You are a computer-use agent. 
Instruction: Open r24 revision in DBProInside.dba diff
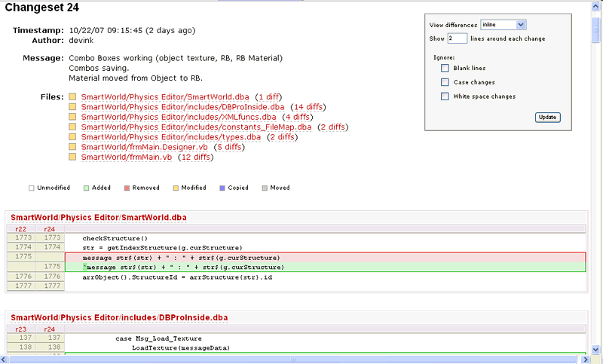click(x=50, y=329)
